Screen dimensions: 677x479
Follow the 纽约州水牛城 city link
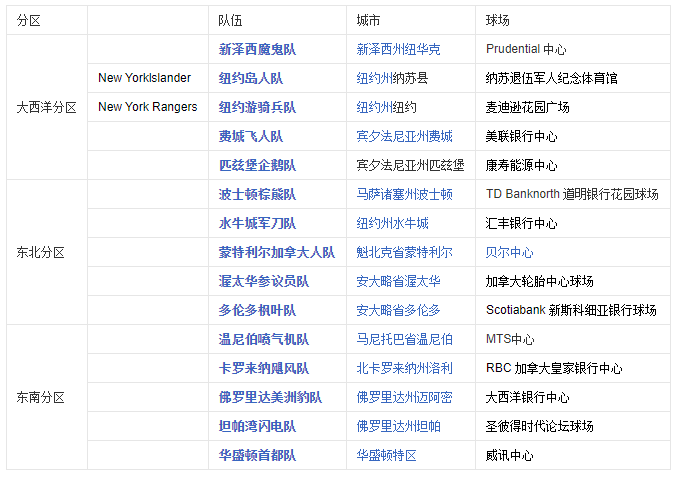click(x=392, y=223)
